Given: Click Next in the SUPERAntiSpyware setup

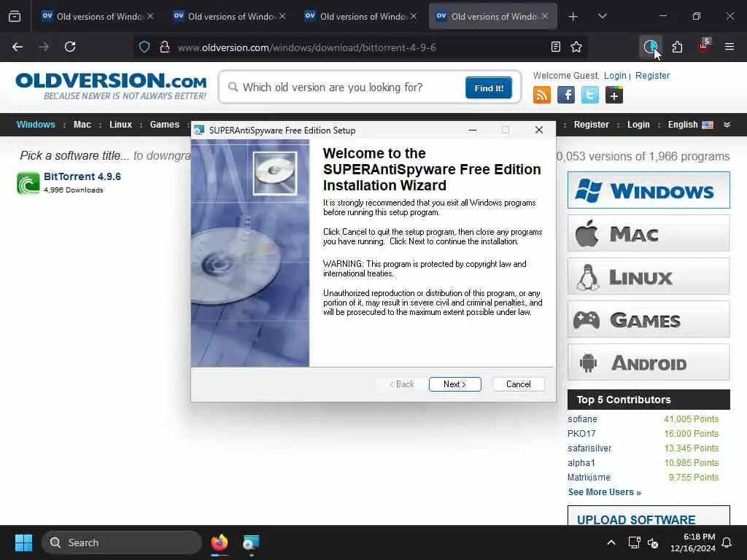Looking at the screenshot, I should coord(455,384).
